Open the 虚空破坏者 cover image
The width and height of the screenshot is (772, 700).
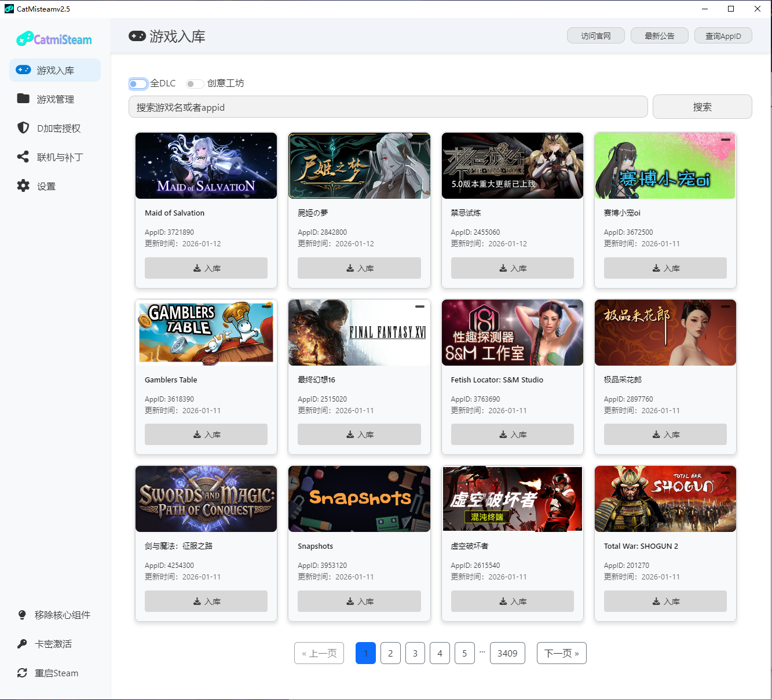[x=513, y=499]
